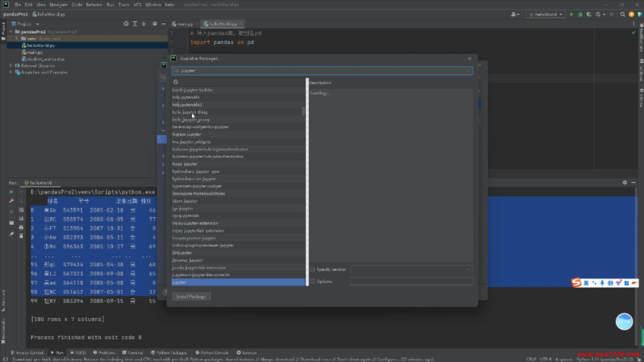The image size is (644, 362).
Task: Open the Refactor menu
Action: 94,5
